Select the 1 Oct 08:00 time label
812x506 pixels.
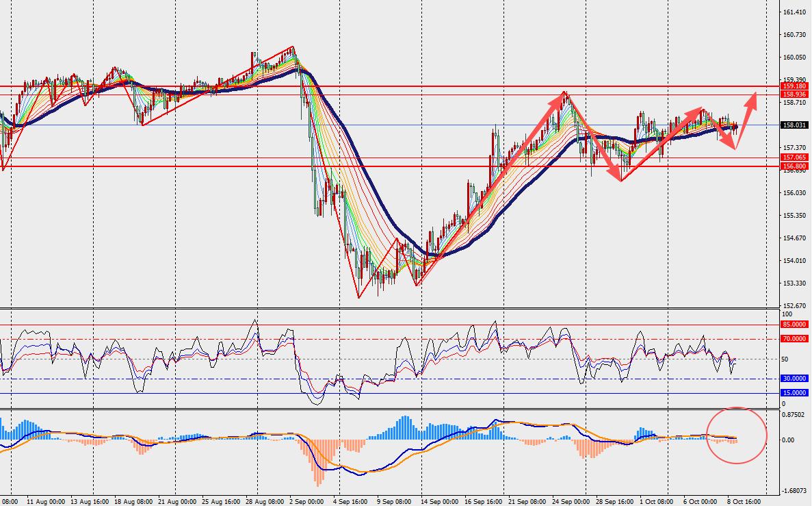tap(657, 502)
